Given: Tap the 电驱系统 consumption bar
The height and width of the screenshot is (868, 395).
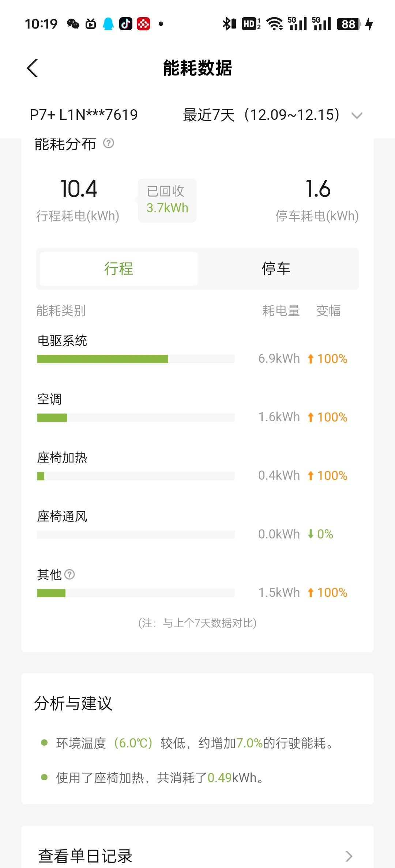Looking at the screenshot, I should click(x=136, y=359).
